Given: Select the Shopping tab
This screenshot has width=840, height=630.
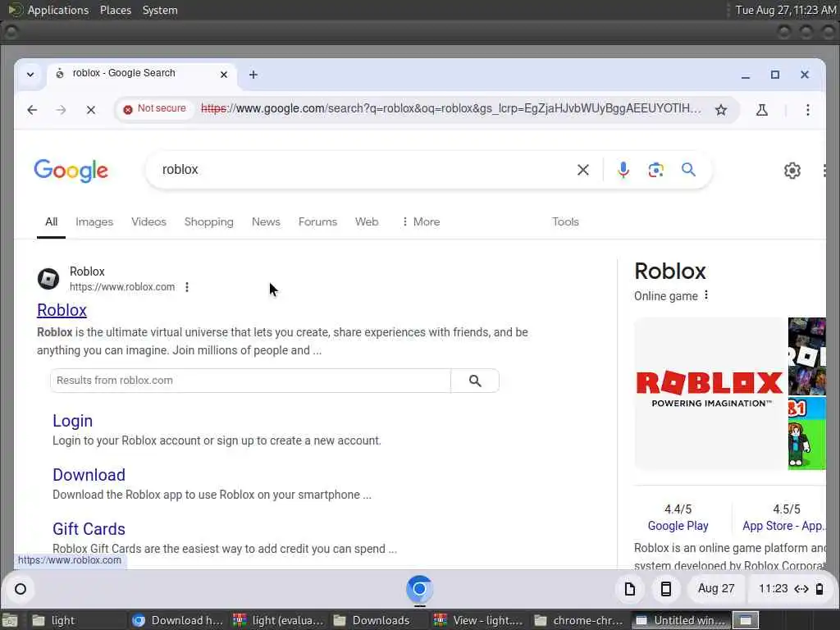Looking at the screenshot, I should [x=209, y=221].
